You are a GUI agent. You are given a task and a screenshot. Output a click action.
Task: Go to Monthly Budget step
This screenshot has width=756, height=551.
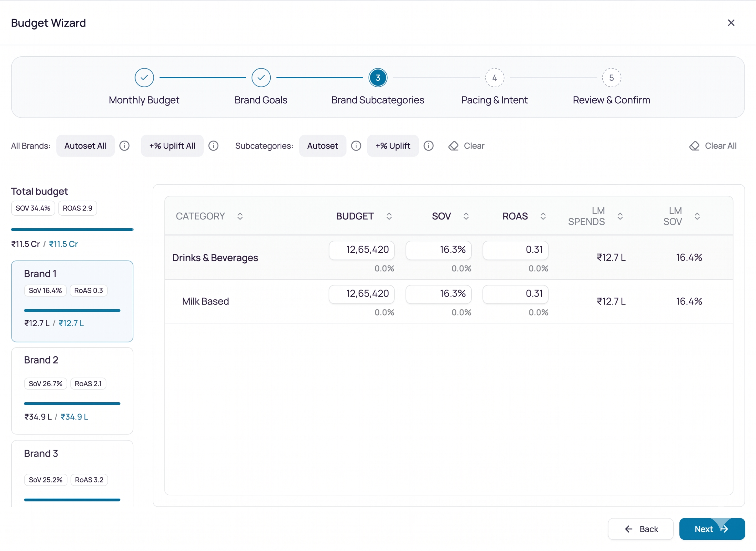coord(144,78)
